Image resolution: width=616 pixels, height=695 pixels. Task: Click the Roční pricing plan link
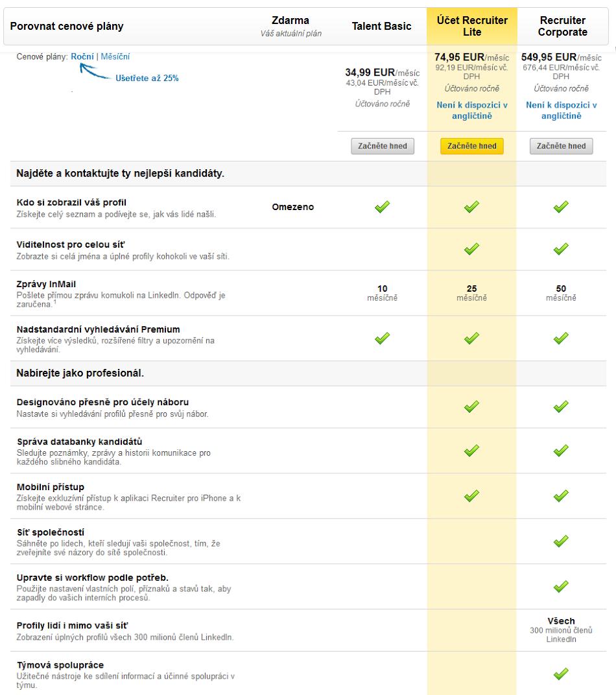tap(82, 56)
